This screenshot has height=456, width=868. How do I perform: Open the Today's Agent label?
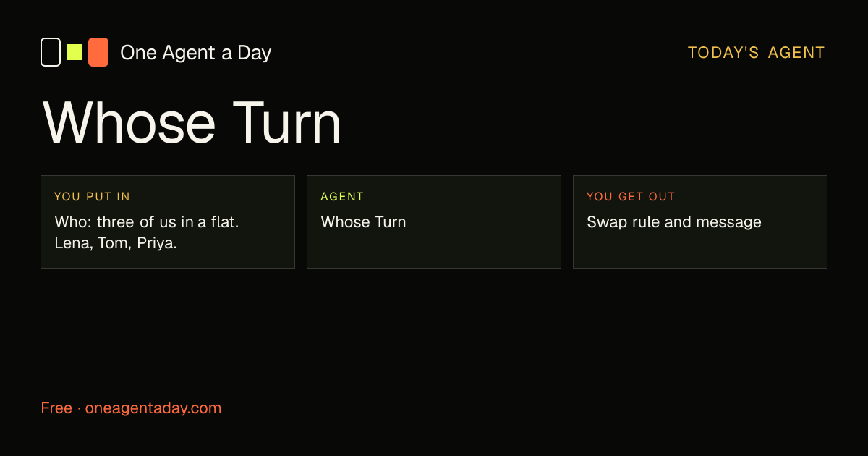(x=756, y=53)
